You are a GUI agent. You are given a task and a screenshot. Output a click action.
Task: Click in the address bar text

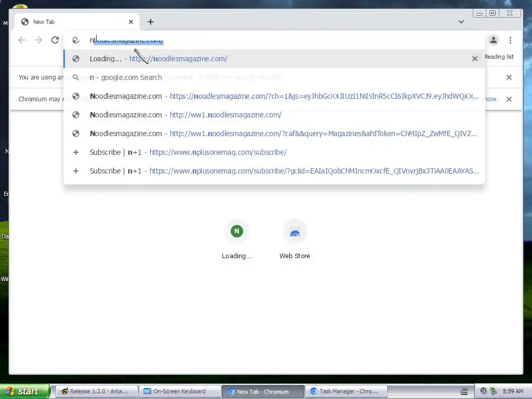click(x=126, y=40)
